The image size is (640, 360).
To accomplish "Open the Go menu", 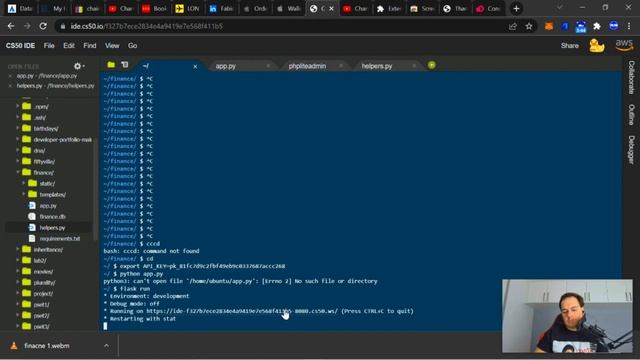I will point(132,46).
